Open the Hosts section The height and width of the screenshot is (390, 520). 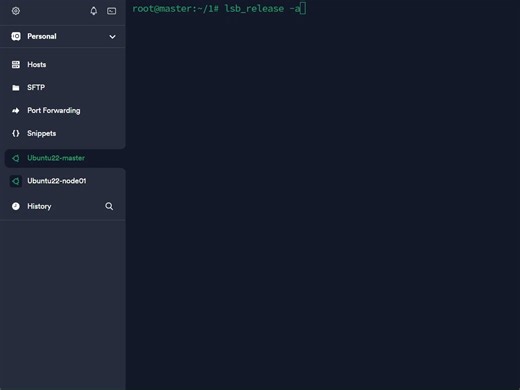tap(63, 65)
